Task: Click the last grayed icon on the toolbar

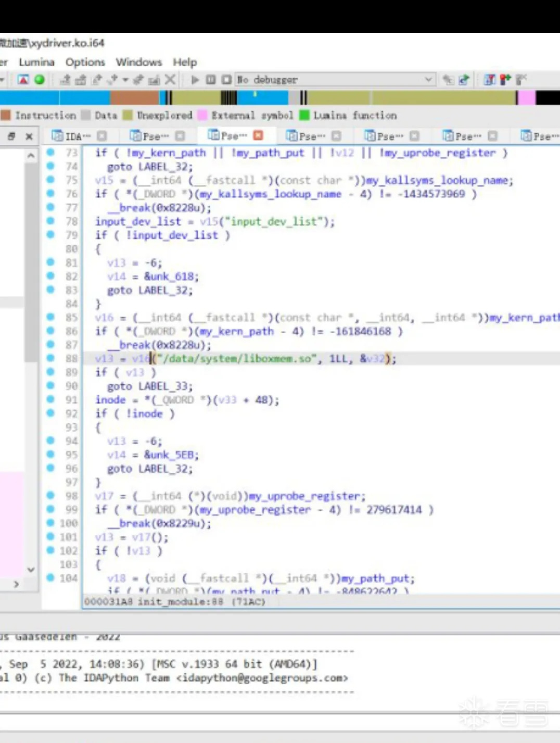Action: click(x=521, y=80)
